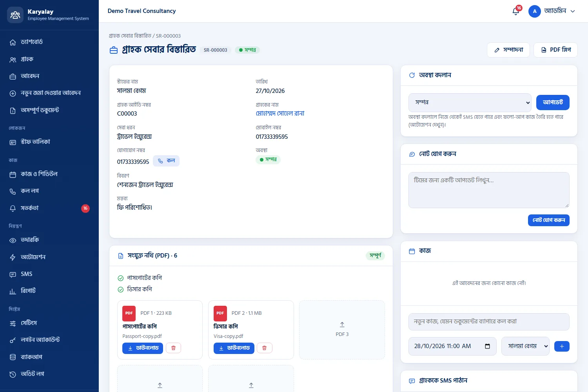Screen dimensions: 588x392
Task: Click the PDF icon on Visa card
Action: 220,313
